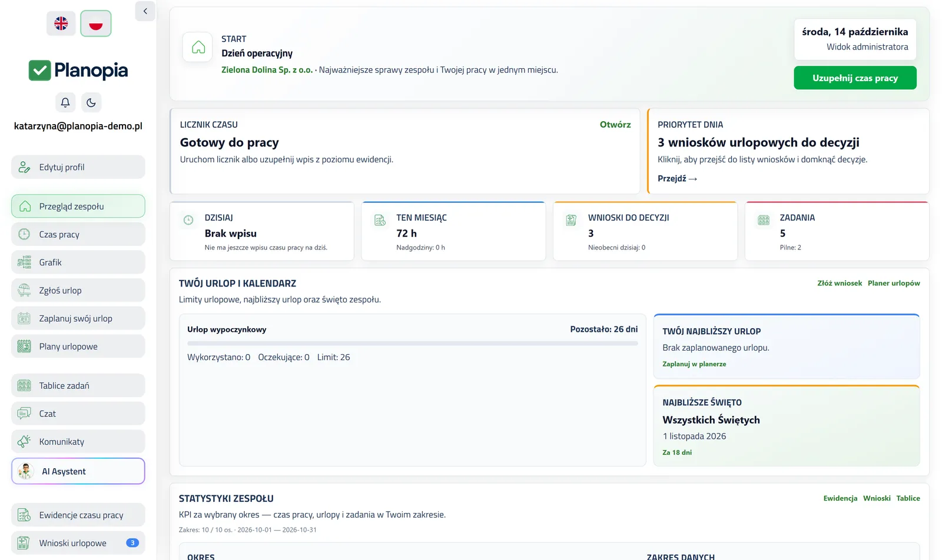Open the AI Asystent avatar

pos(25,471)
